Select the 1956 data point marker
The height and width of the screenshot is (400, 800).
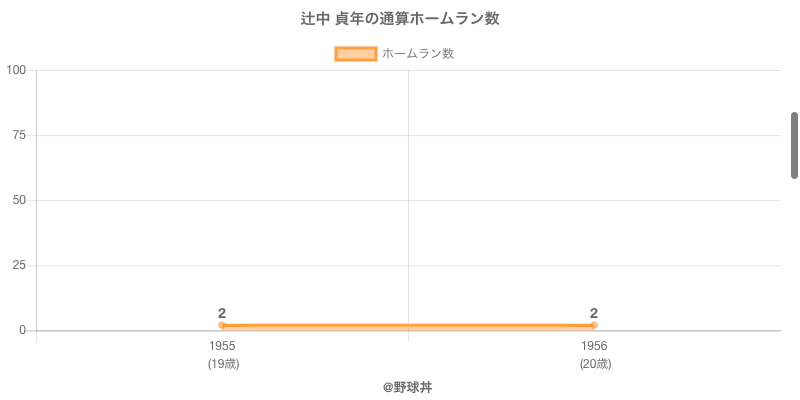pyautogui.click(x=594, y=325)
